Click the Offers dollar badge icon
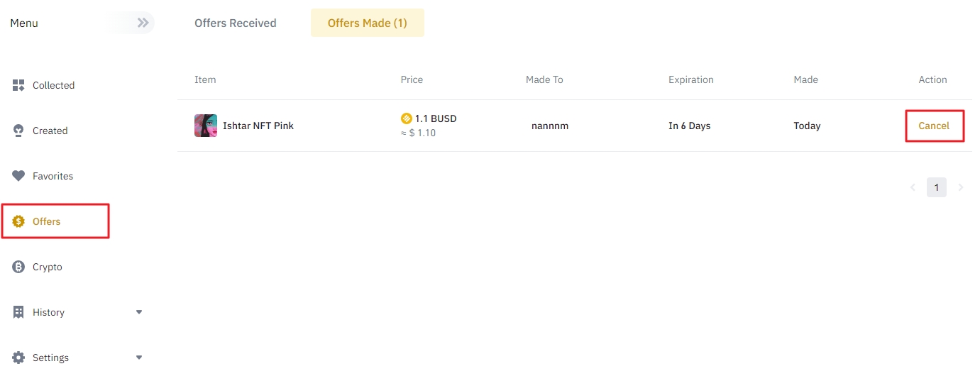980x376 pixels. coord(18,221)
